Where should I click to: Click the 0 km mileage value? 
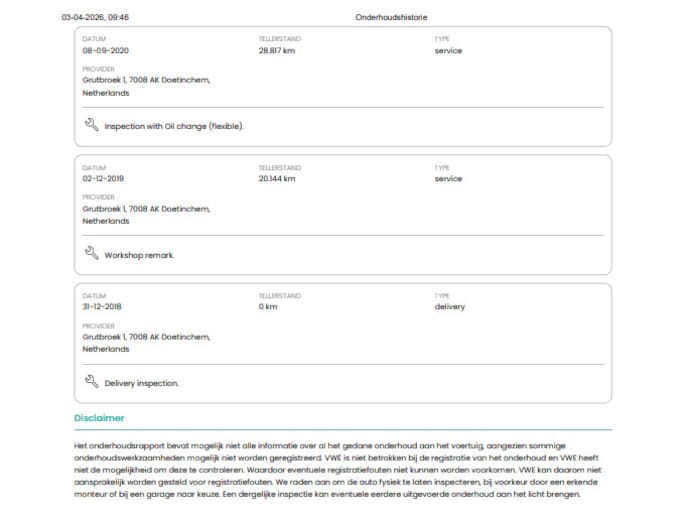[267, 306]
